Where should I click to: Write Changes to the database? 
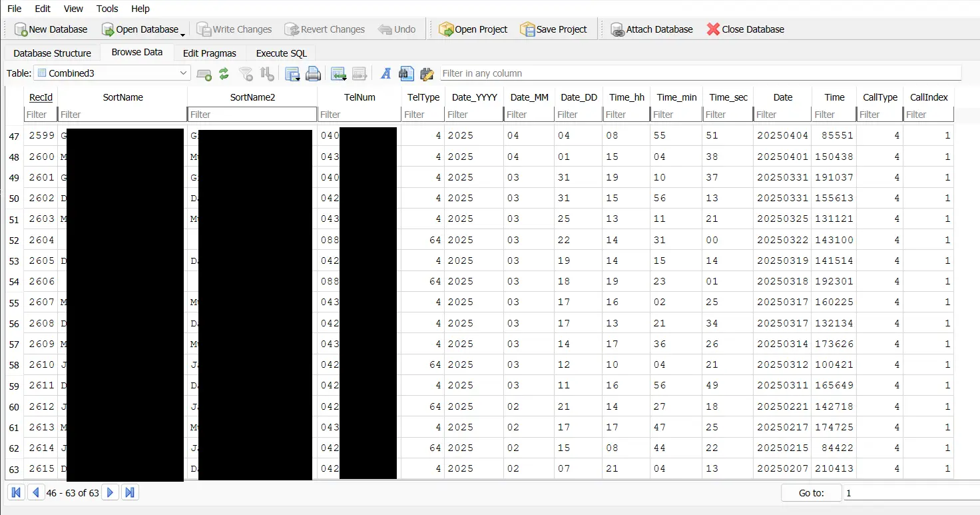pyautogui.click(x=234, y=29)
